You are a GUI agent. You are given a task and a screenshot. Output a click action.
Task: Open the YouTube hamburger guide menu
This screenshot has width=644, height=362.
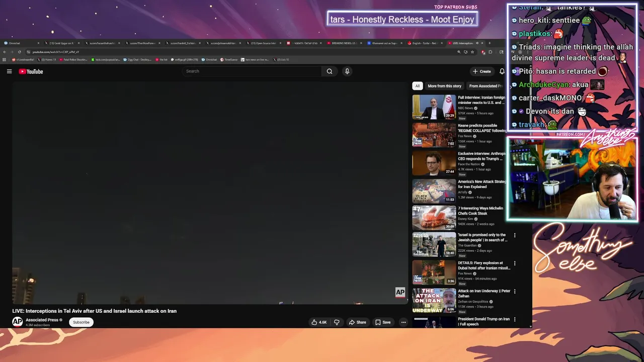coord(9,71)
